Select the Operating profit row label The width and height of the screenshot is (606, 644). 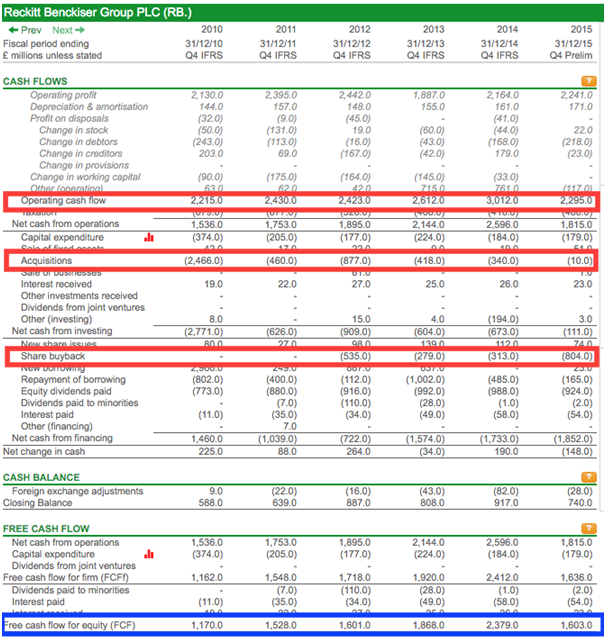pos(63,95)
